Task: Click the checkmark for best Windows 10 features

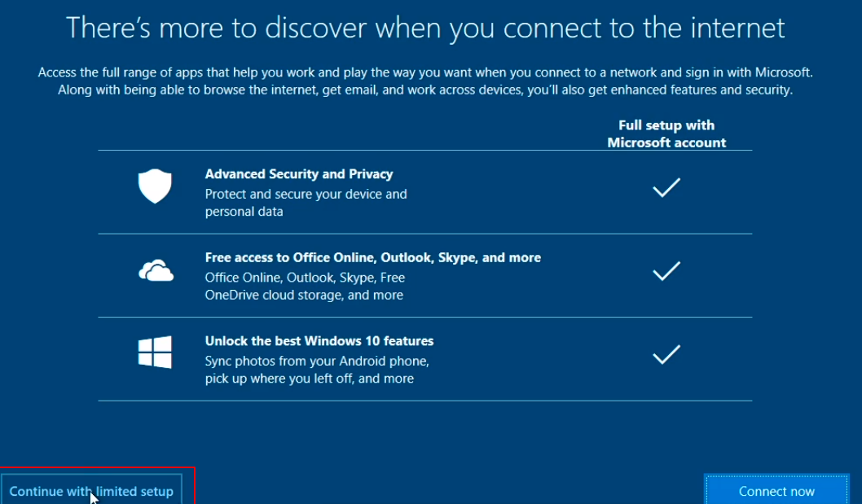Action: pyautogui.click(x=666, y=354)
